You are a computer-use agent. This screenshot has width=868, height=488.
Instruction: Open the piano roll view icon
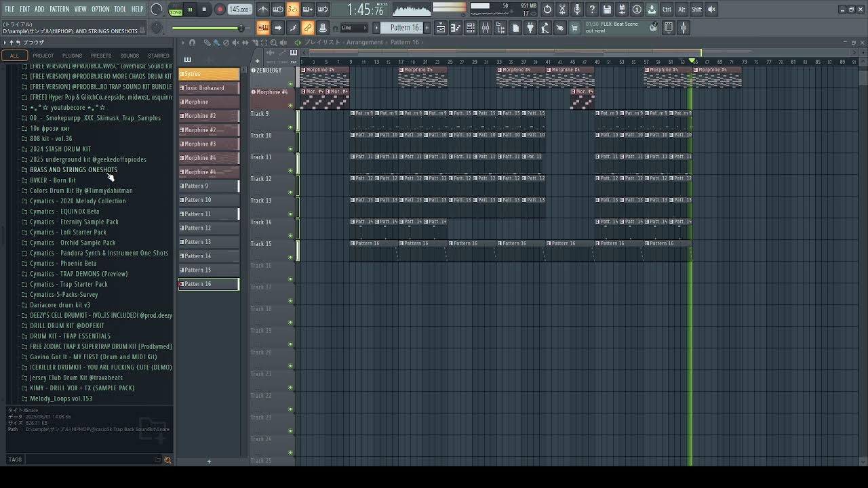(456, 28)
